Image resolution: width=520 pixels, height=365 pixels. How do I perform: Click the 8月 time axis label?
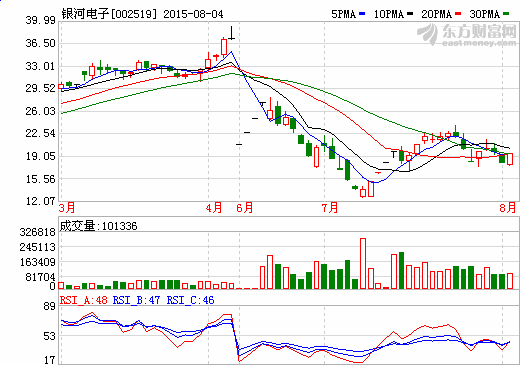point(508,208)
